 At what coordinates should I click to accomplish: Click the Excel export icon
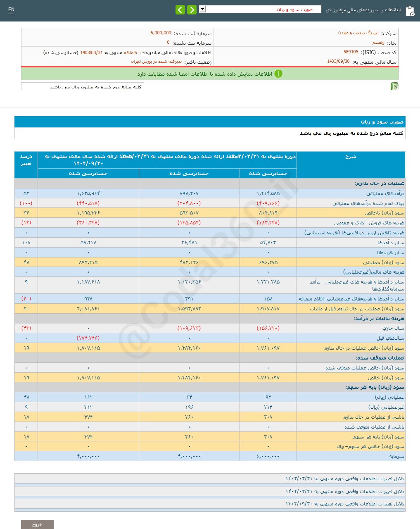point(394,86)
